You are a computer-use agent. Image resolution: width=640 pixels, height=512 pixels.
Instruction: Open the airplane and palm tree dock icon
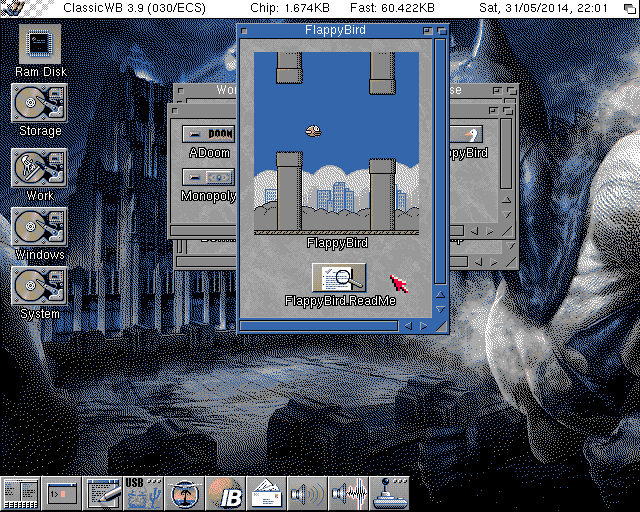184,493
